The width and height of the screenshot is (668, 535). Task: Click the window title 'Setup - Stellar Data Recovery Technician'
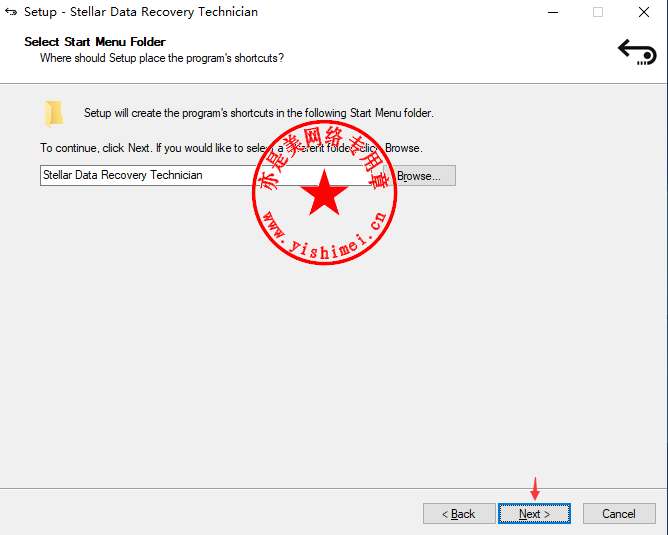point(141,12)
